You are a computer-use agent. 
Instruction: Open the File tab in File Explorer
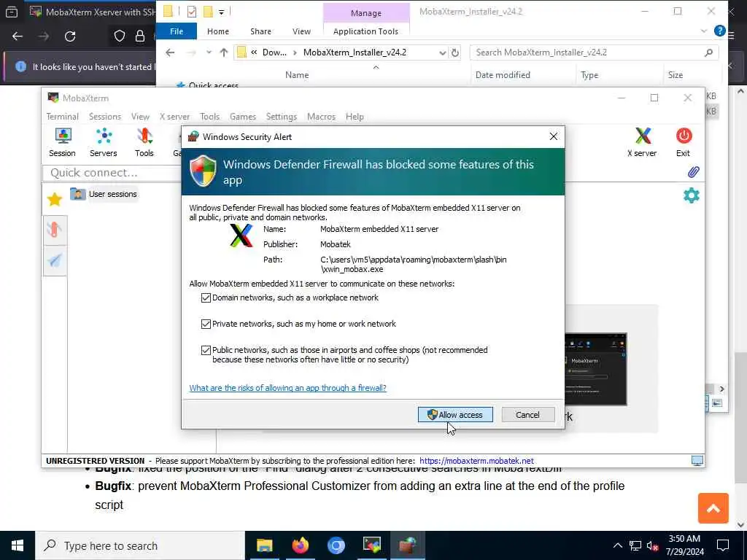pyautogui.click(x=177, y=31)
